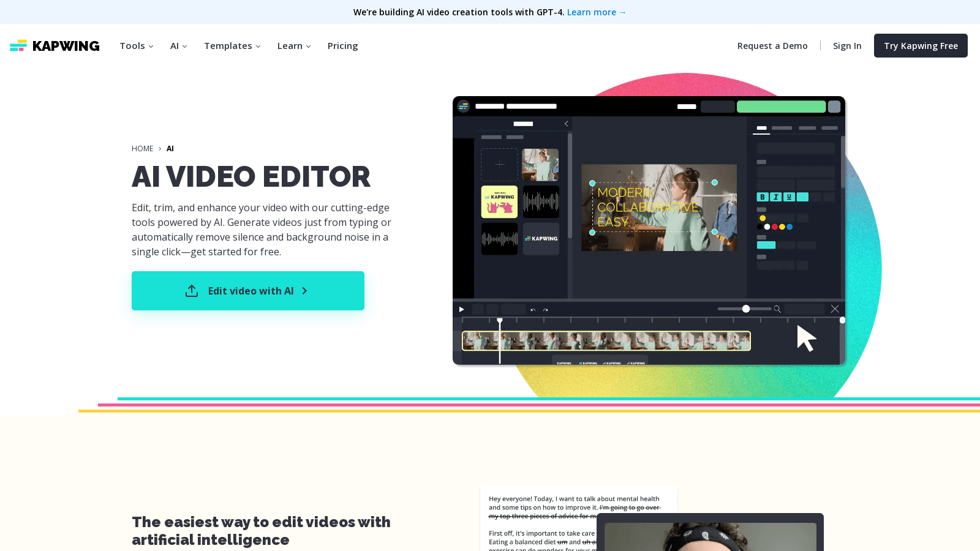Click audio waveform thumbnail beside pink cats tile
This screenshot has height=551, width=980.
541,202
